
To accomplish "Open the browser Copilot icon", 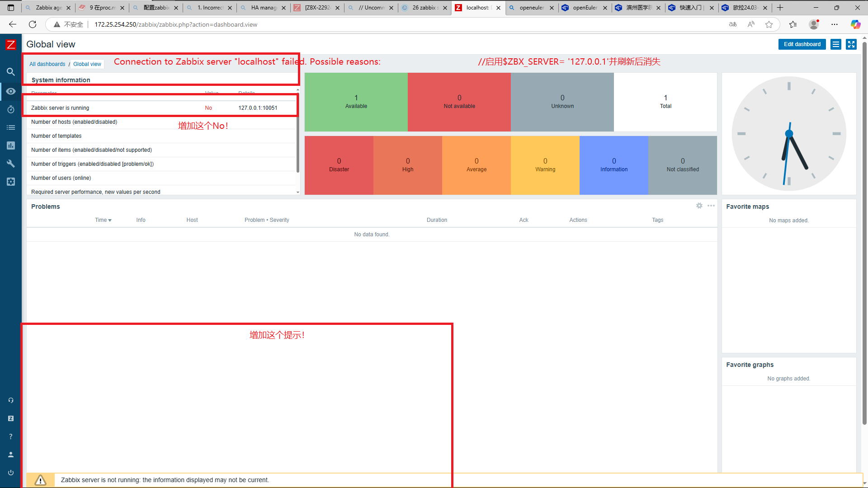I will [855, 24].
